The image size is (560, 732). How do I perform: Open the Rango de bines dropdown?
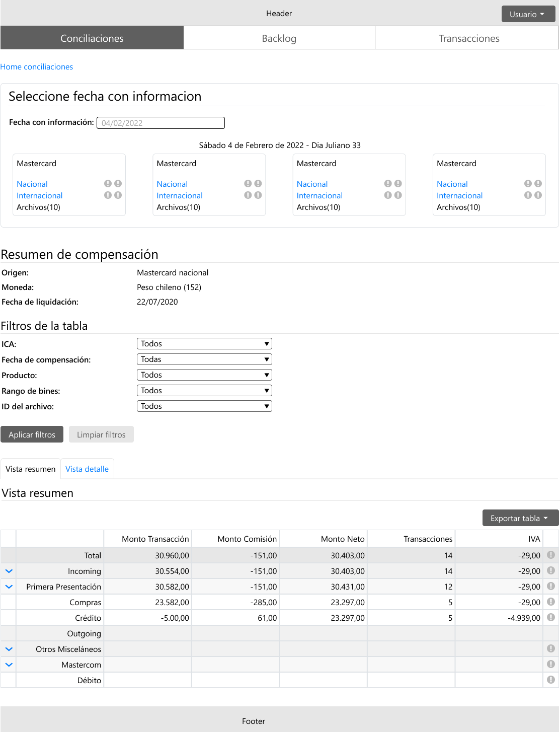[x=204, y=391]
